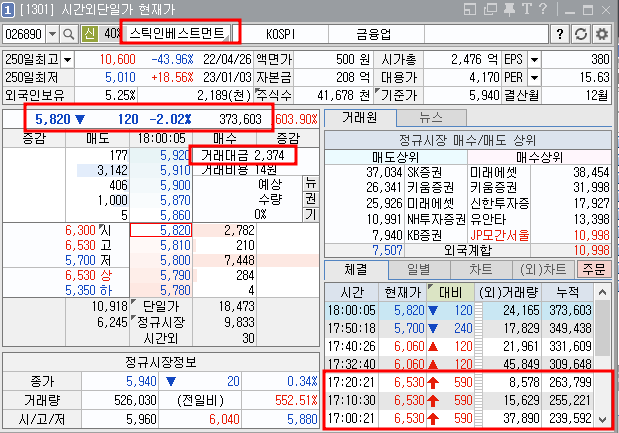Click the 17:00:21 trade row
Viewport: 619px width, 433px height.
460,418
